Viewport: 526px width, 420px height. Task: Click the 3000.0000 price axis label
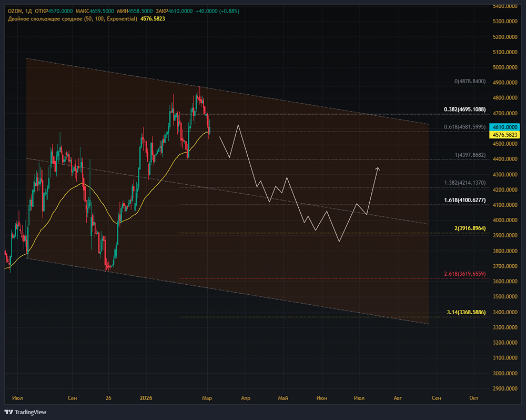[x=505, y=373]
